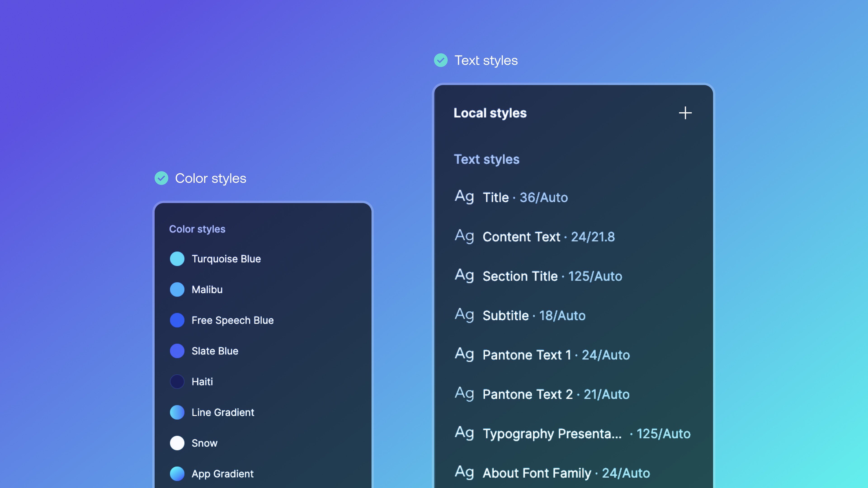Click the Line Gradient style label
The height and width of the screenshot is (488, 868).
tap(223, 412)
